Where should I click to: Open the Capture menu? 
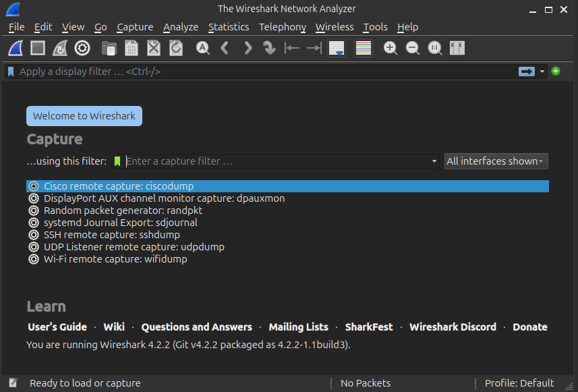point(135,27)
